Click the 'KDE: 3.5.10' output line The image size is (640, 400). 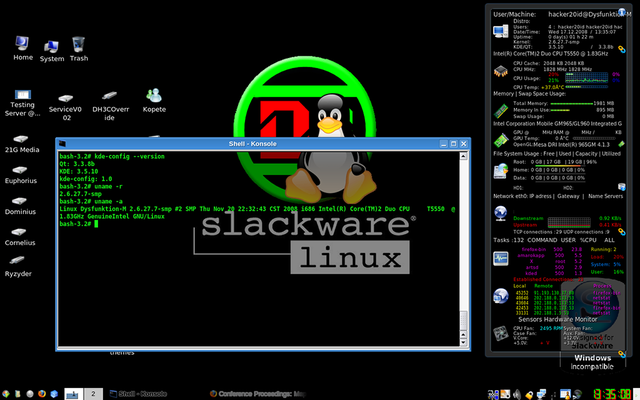(79, 171)
